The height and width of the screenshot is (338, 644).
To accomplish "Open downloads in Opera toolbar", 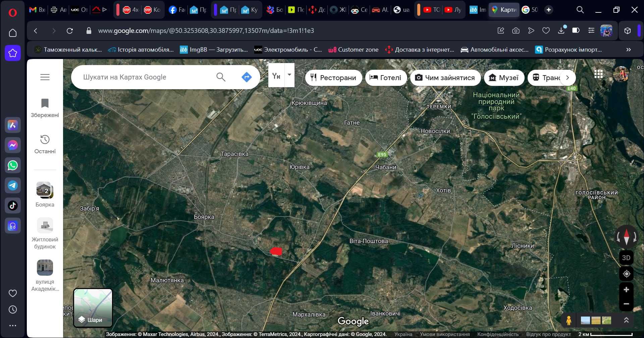I will [561, 31].
